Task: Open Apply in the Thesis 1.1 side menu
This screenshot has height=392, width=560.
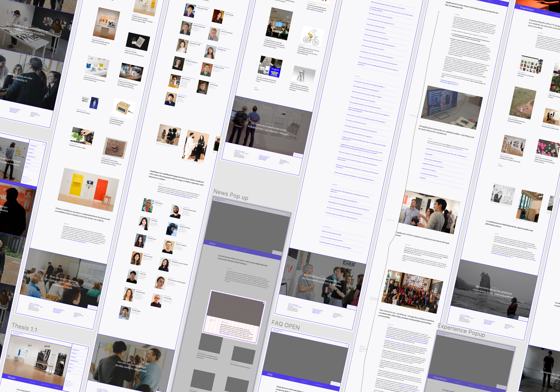Action: coord(69,371)
